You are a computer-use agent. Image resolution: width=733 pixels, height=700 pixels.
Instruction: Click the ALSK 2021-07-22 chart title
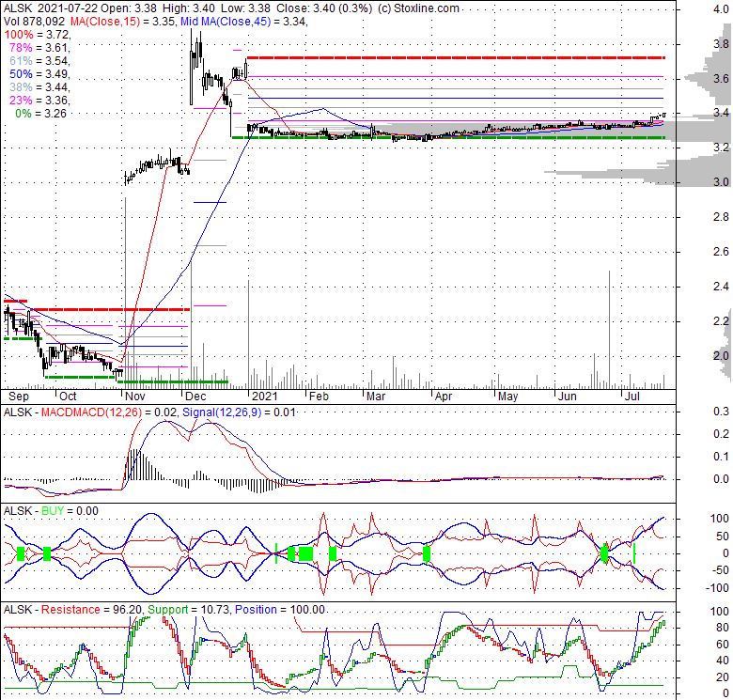[50, 8]
